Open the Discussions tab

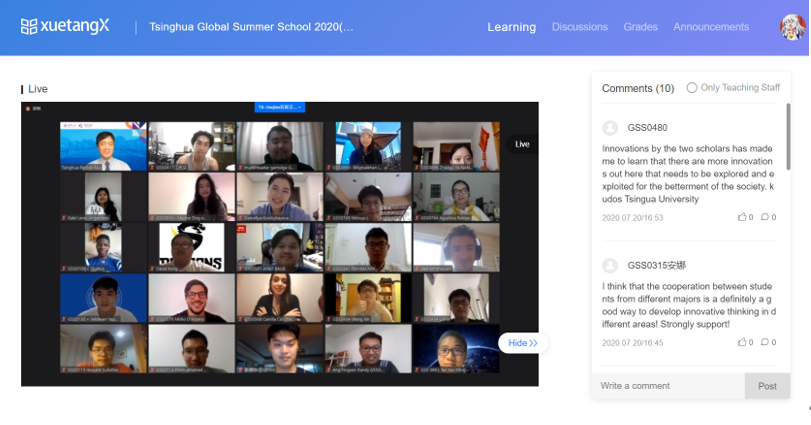579,27
